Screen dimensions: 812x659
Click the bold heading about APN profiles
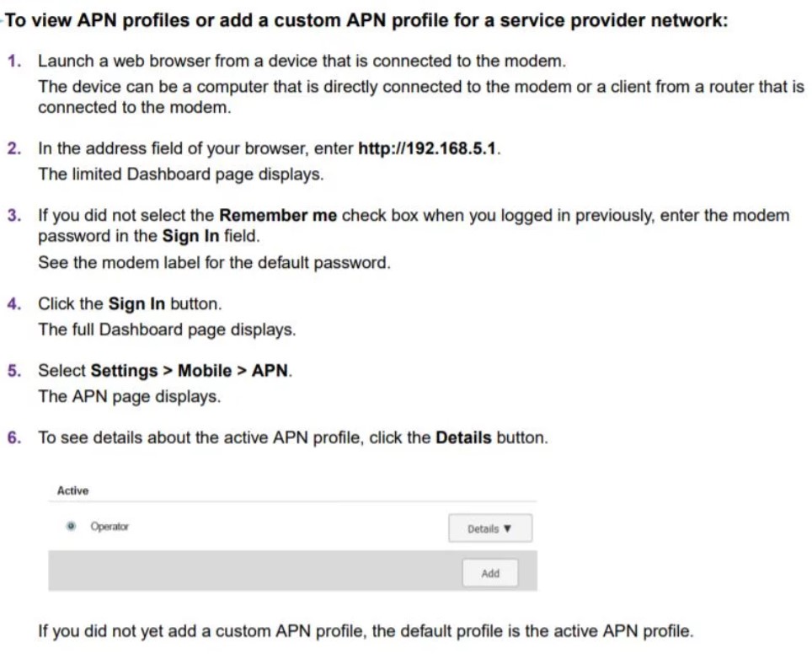click(366, 20)
